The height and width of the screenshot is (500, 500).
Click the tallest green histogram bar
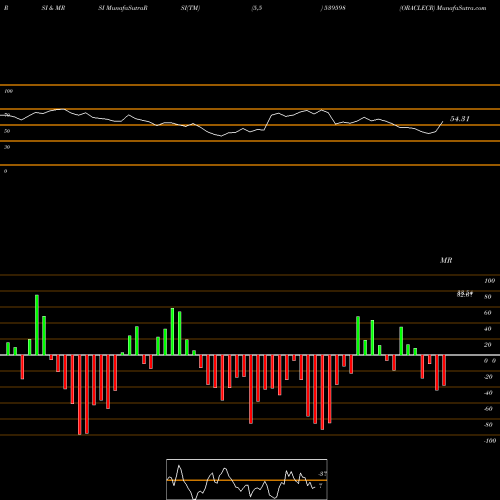(37, 325)
